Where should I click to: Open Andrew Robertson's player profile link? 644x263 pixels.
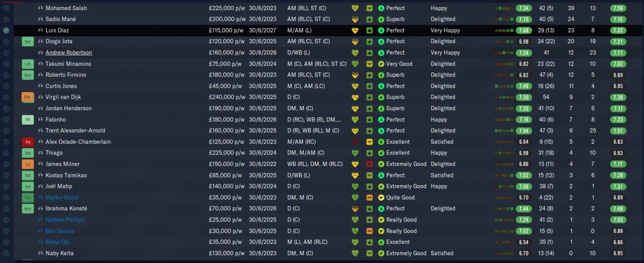[69, 53]
